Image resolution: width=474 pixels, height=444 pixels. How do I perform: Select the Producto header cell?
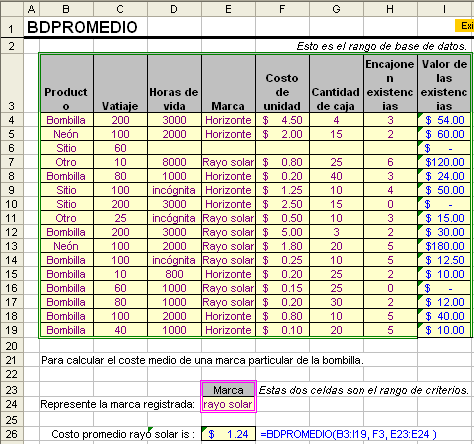click(x=67, y=83)
